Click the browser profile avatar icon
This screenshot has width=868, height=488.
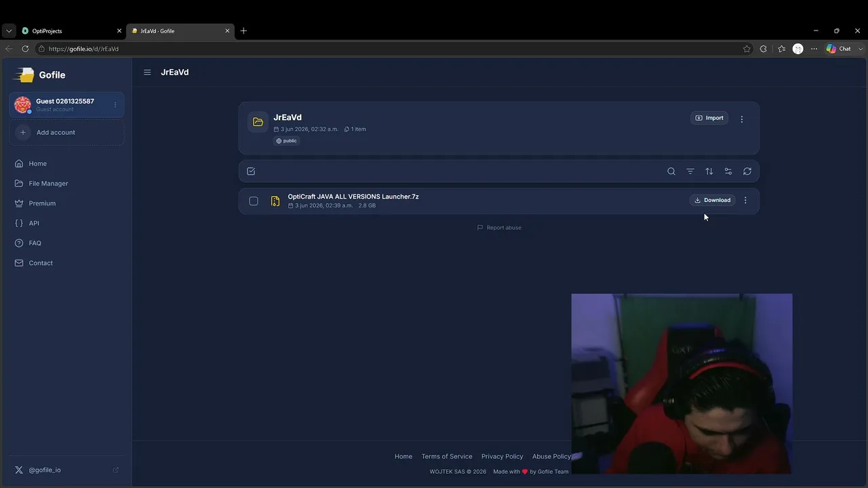(x=798, y=49)
